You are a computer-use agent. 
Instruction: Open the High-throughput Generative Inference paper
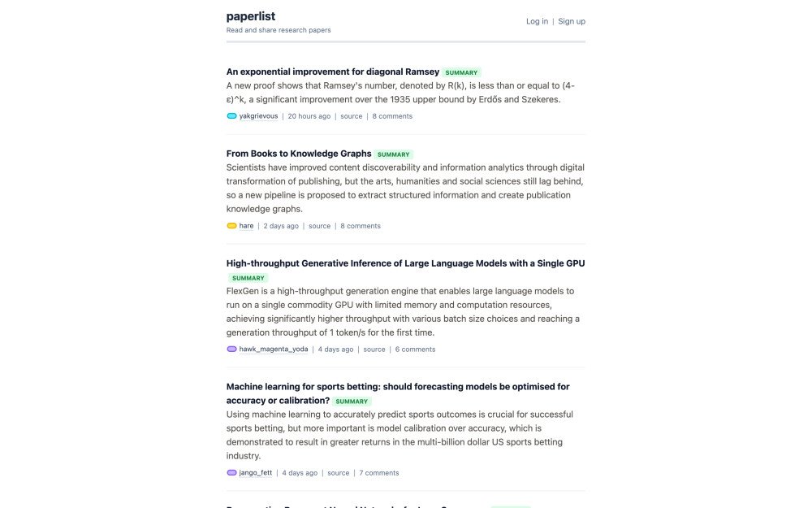tap(405, 263)
